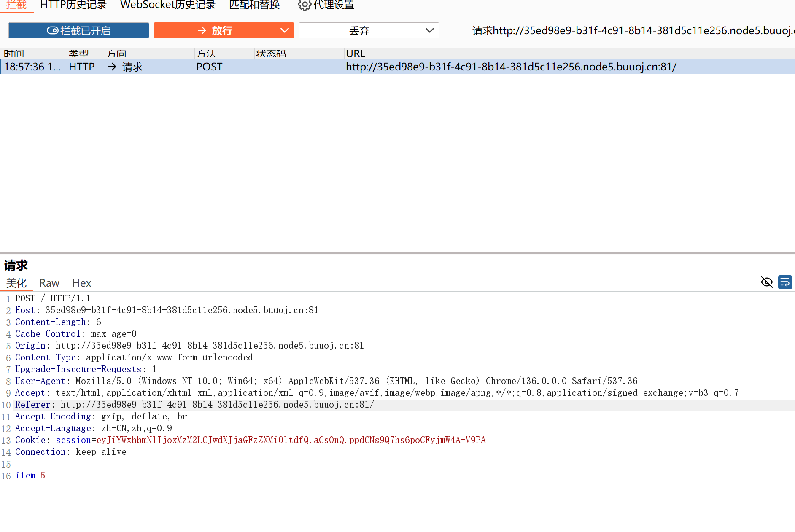The height and width of the screenshot is (532, 795).
Task: Select the Pretty (美化) view tab
Action: (16, 283)
